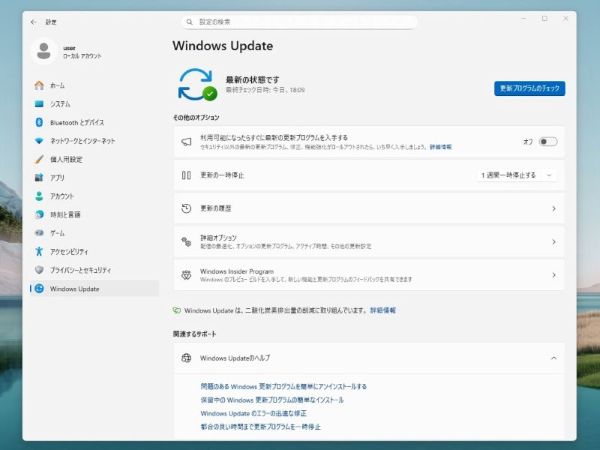Click the user avatar profile picture
This screenshot has height=450, width=600.
44,51
